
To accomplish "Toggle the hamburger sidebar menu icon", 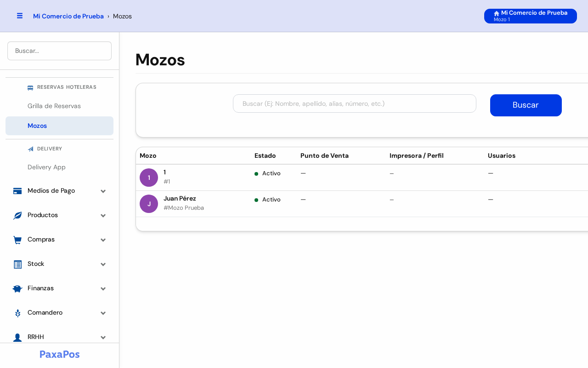I will [20, 16].
